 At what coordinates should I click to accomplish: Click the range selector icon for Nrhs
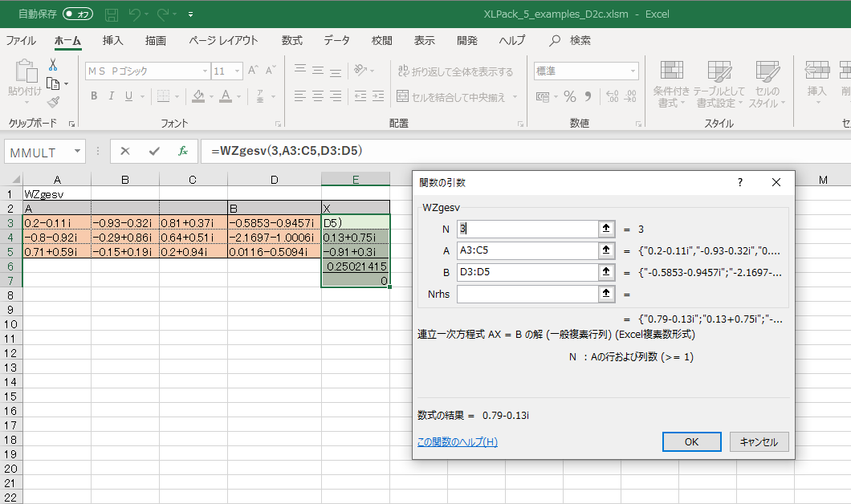(x=606, y=295)
